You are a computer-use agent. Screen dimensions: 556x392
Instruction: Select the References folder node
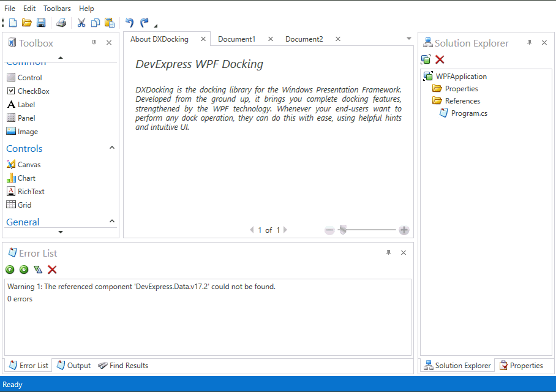456,100
